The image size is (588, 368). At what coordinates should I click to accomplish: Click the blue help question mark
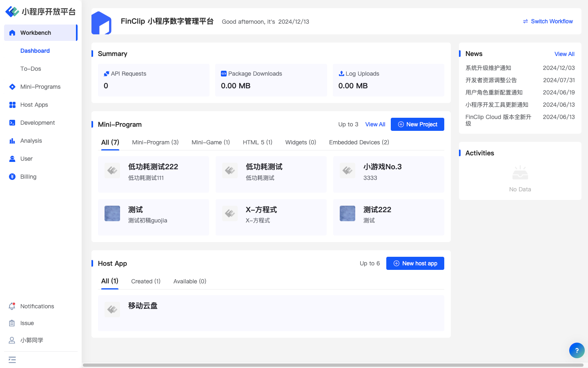(577, 350)
